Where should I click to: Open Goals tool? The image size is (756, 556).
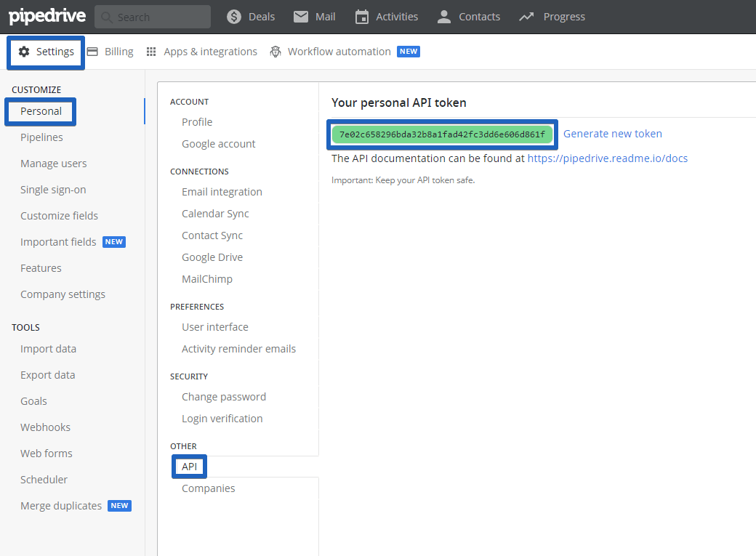tap(33, 401)
